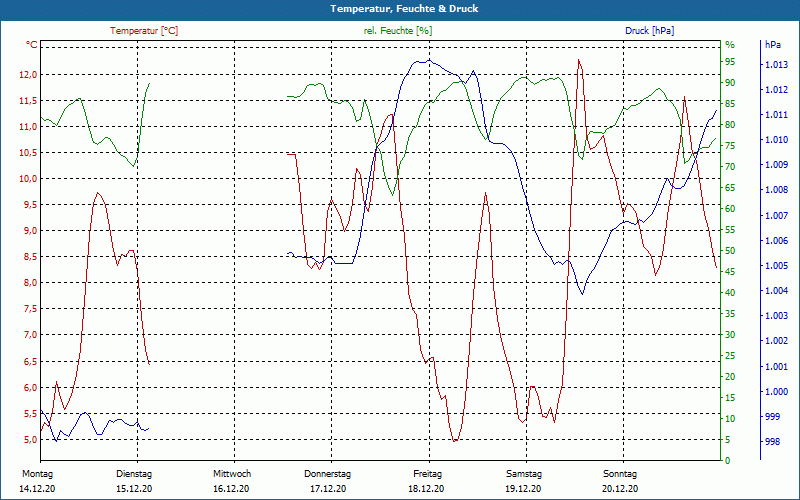Click the 'Montag' day label

tap(38, 474)
